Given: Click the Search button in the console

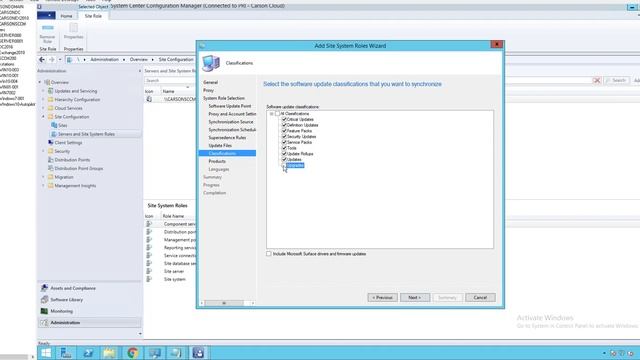Looking at the screenshot, I should pos(616,80).
